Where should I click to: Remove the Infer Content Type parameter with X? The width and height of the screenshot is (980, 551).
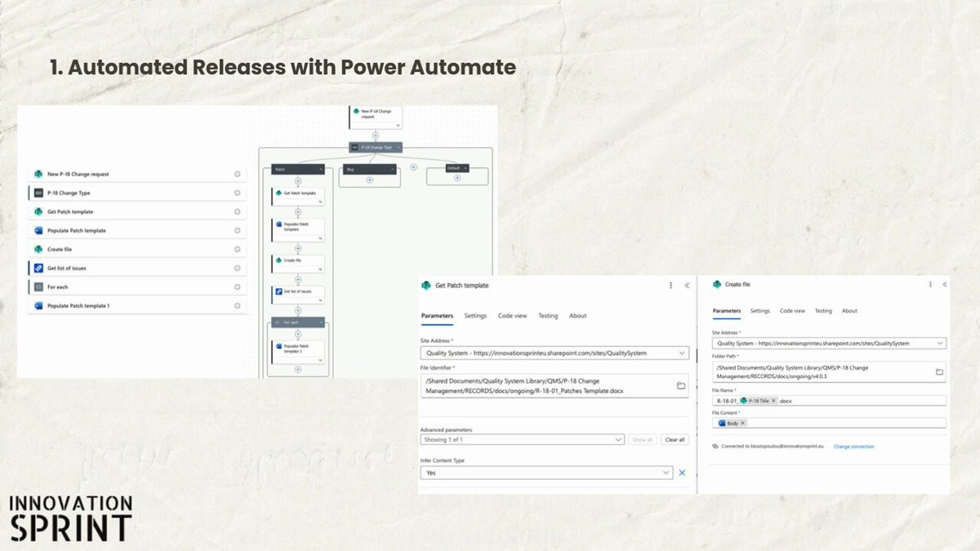(682, 473)
